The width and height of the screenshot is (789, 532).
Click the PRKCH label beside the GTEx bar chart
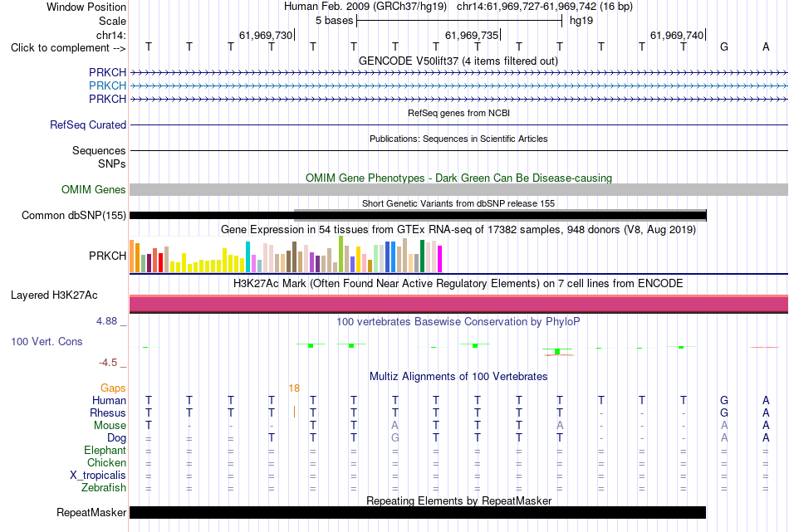click(x=107, y=256)
